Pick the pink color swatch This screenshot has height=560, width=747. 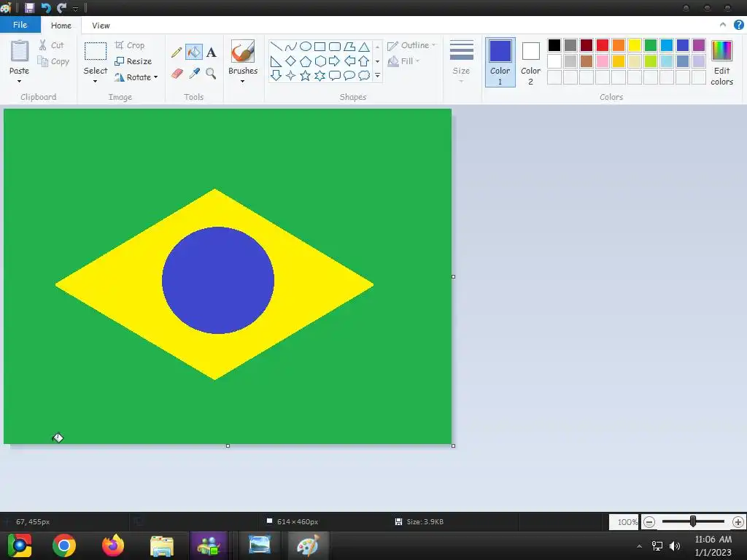click(x=602, y=61)
